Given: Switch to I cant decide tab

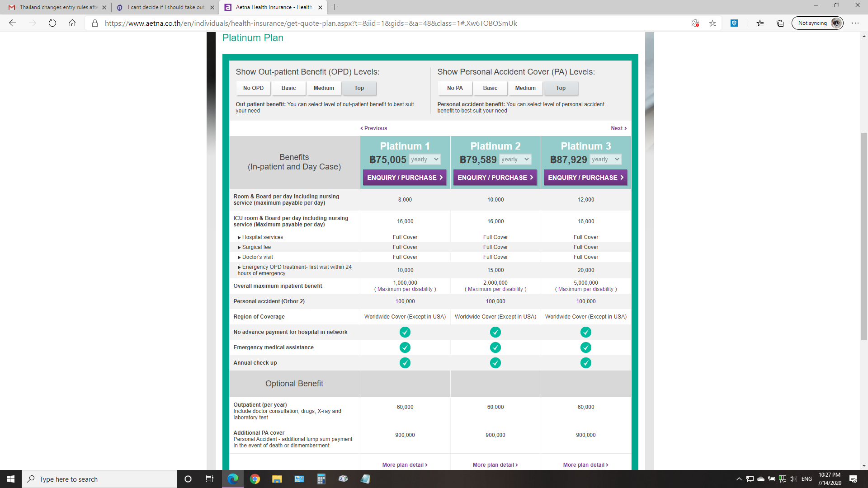Looking at the screenshot, I should click(165, 7).
